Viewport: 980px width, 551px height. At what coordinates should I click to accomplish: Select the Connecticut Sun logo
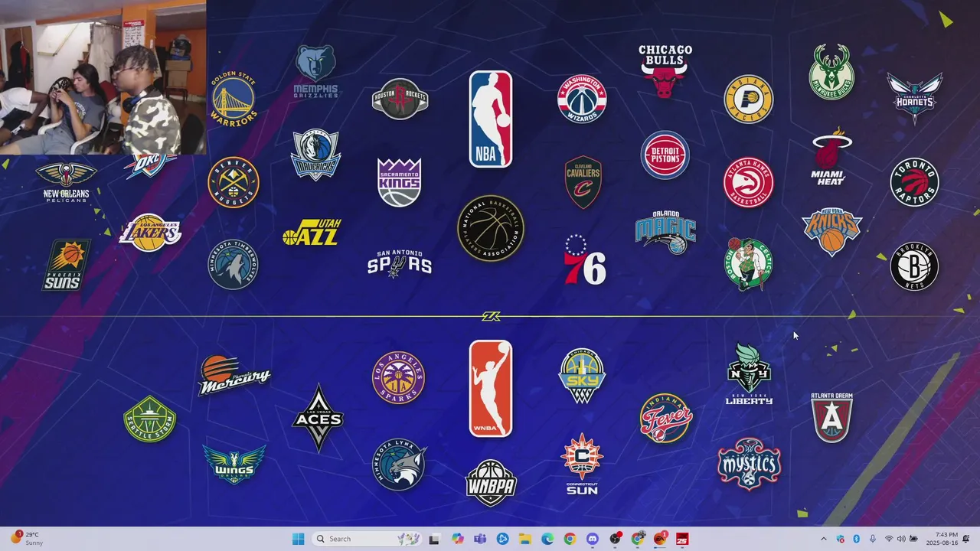(x=582, y=464)
